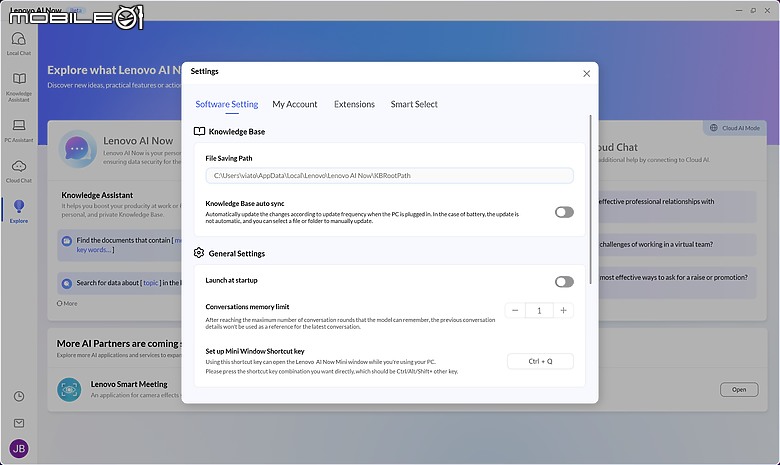Viewport: 780px width, 465px height.
Task: Click the File Saving Path field
Action: pyautogui.click(x=390, y=176)
